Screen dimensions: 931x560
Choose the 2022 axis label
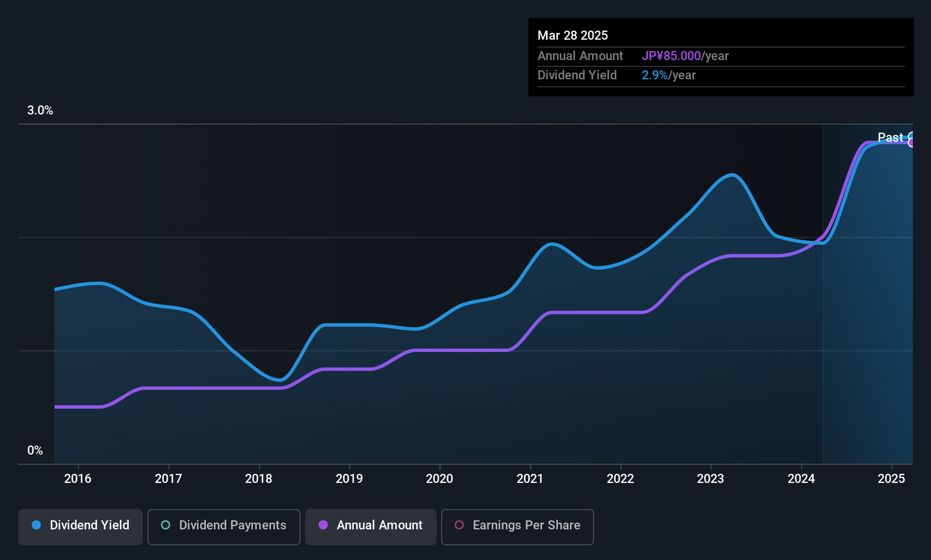pyautogui.click(x=620, y=479)
